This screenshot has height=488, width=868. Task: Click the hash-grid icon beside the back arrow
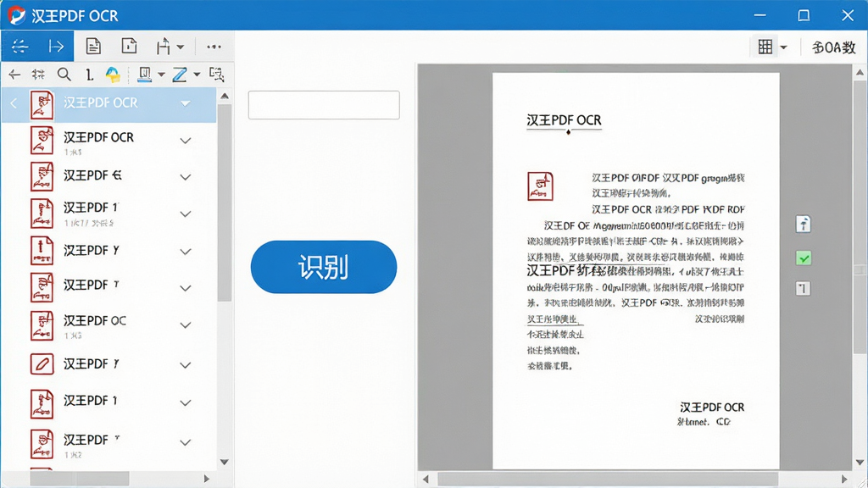[x=38, y=75]
